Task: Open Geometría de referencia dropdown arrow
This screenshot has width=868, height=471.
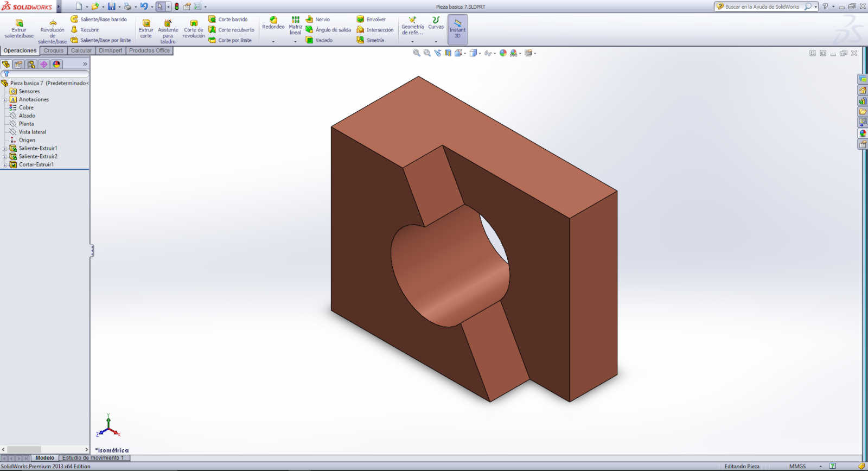Action: coord(412,42)
